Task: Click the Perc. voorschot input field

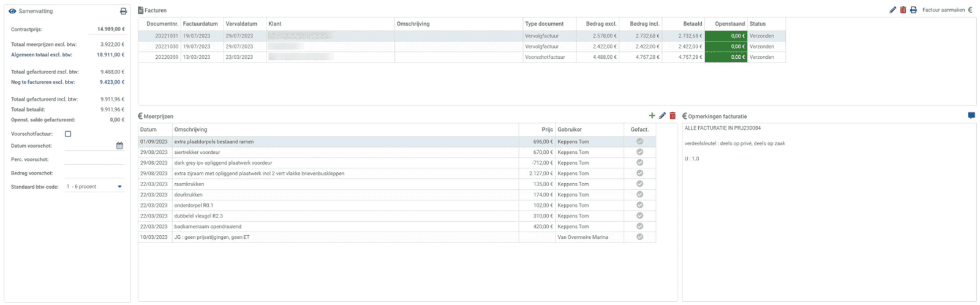Action: point(94,160)
